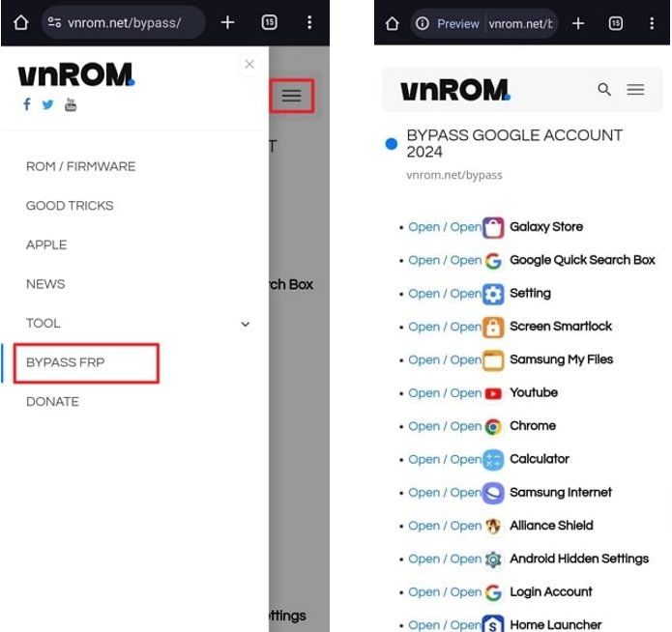Click the search magnifier in vnROM header
The image size is (672, 632).
[x=604, y=90]
